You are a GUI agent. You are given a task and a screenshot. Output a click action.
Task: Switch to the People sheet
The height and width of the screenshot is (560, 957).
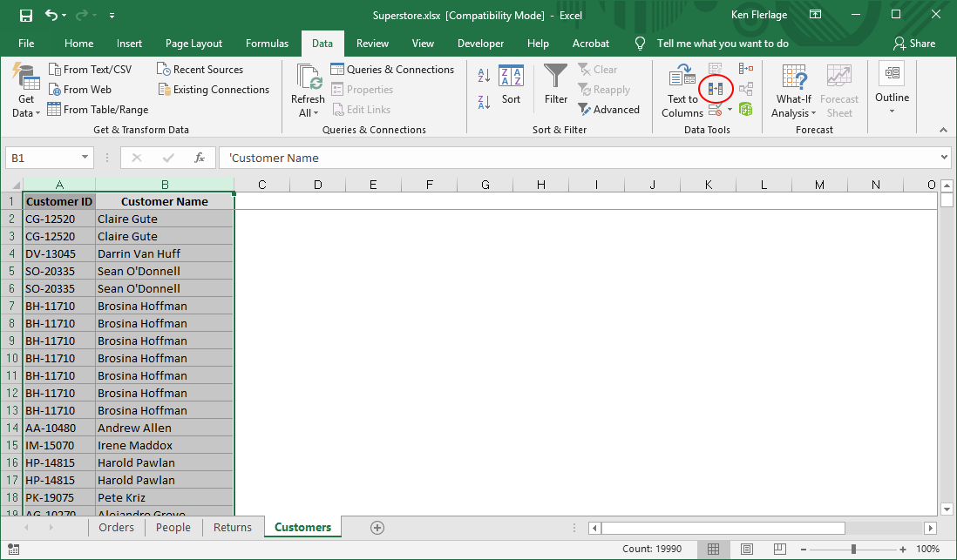173,528
